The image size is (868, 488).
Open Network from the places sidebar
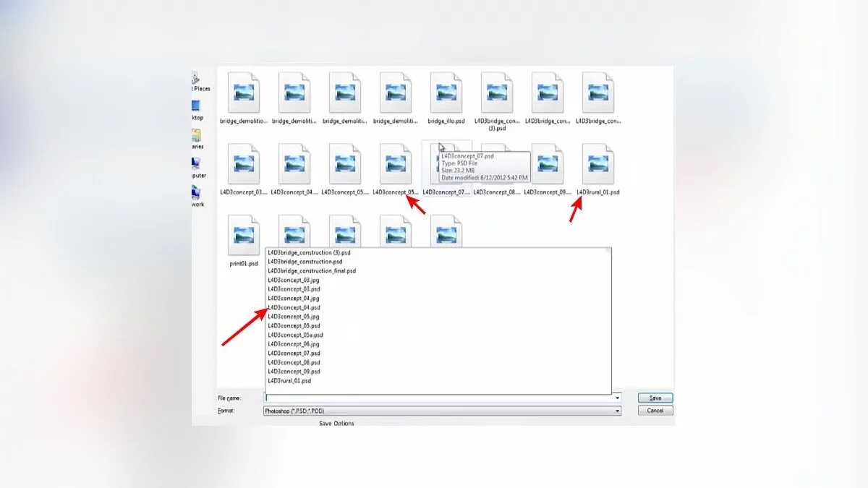click(196, 196)
